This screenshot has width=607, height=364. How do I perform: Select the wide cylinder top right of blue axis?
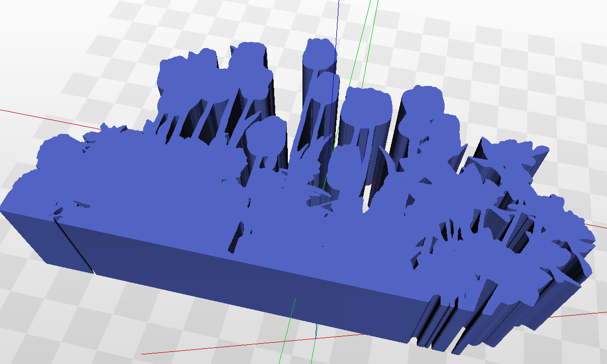(x=366, y=107)
